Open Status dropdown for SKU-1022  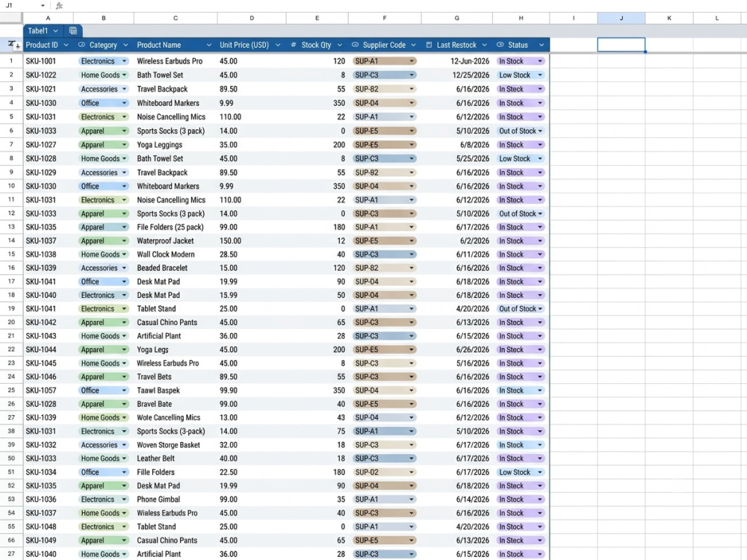(x=540, y=75)
